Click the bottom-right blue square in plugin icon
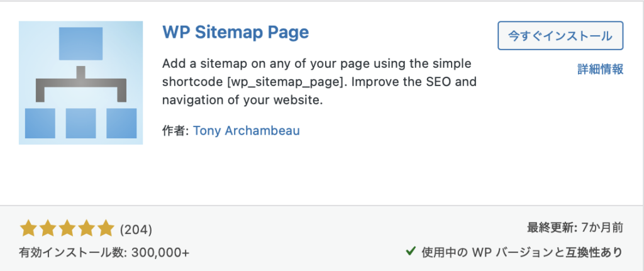This screenshot has width=644, height=271. (121, 123)
